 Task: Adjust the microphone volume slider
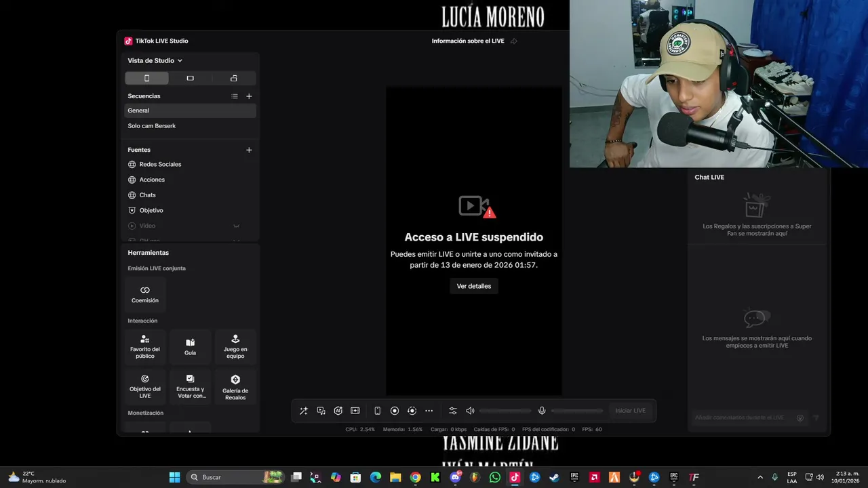[577, 411]
